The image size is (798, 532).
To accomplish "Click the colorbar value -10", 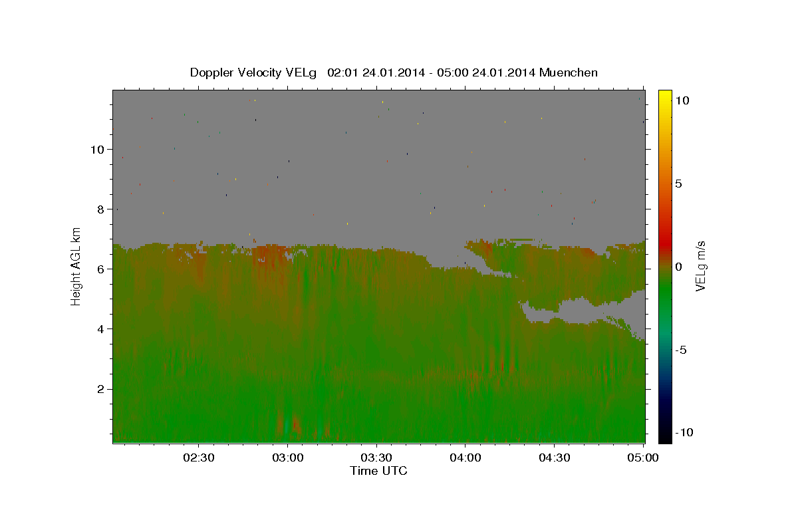I will (x=684, y=433).
